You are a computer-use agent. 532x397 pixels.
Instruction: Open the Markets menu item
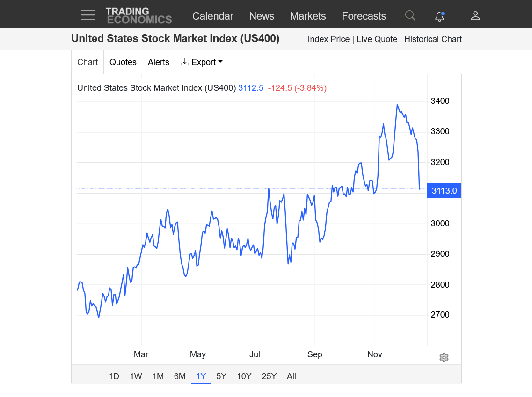[308, 16]
